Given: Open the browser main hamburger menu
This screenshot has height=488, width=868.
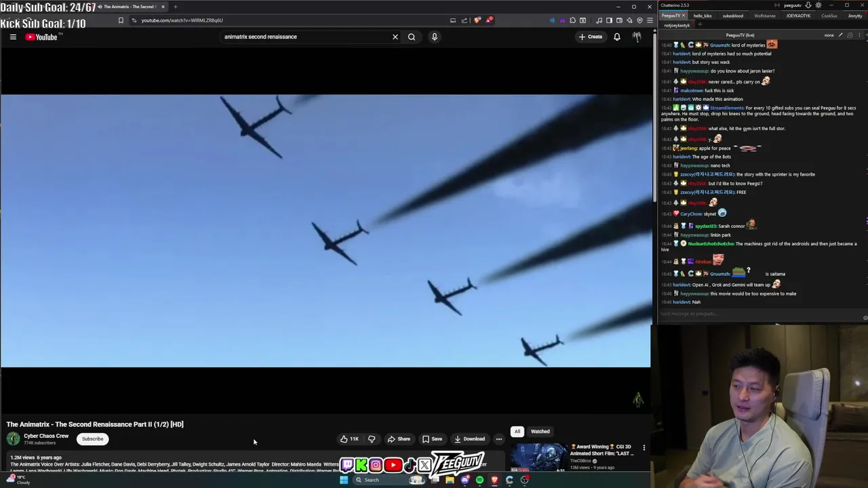Looking at the screenshot, I should [650, 20].
